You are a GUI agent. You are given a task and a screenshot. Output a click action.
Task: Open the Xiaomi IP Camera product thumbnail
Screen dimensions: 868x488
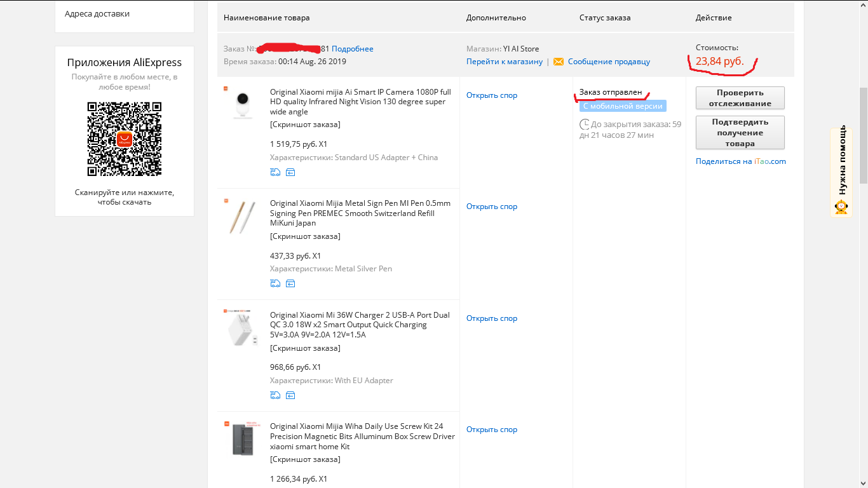coord(241,104)
